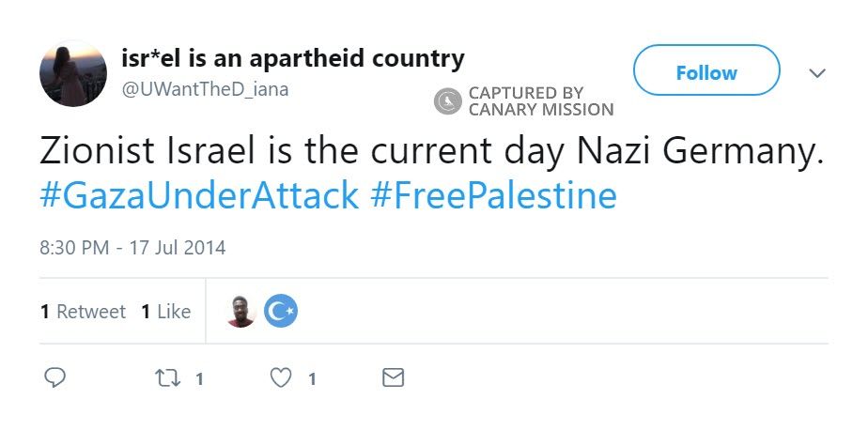
Task: Expand the chevron menu beside Follow
Action: click(x=817, y=72)
